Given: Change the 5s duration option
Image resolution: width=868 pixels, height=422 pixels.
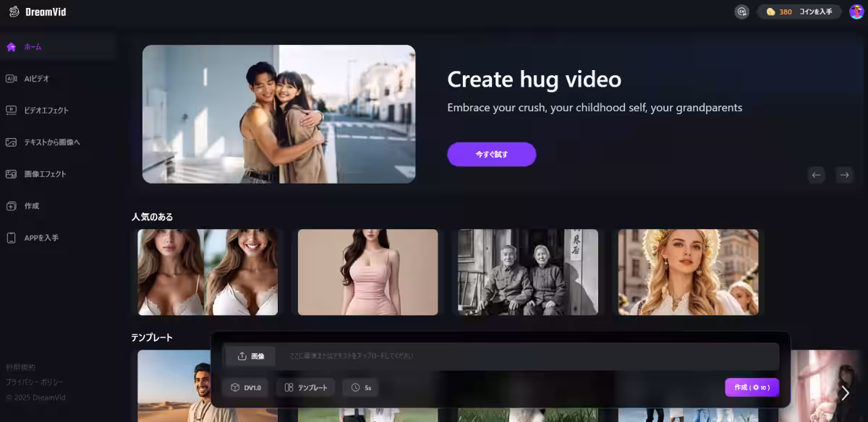Looking at the screenshot, I should pos(361,388).
